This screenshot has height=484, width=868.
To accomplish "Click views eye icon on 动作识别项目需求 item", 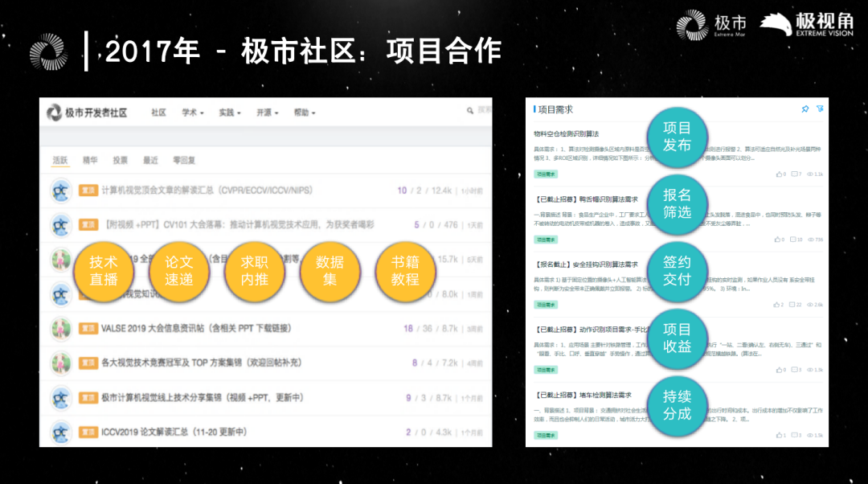I will pos(810,369).
